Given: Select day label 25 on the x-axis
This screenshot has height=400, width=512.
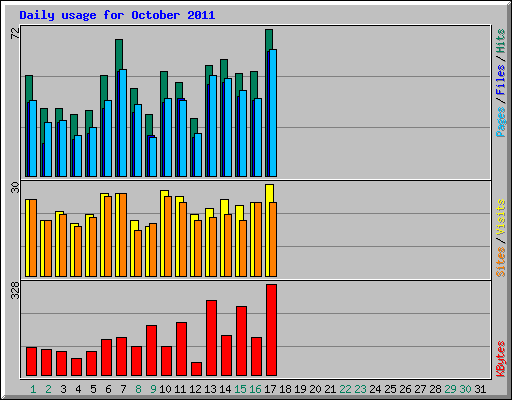Looking at the screenshot, I should tap(390, 389).
